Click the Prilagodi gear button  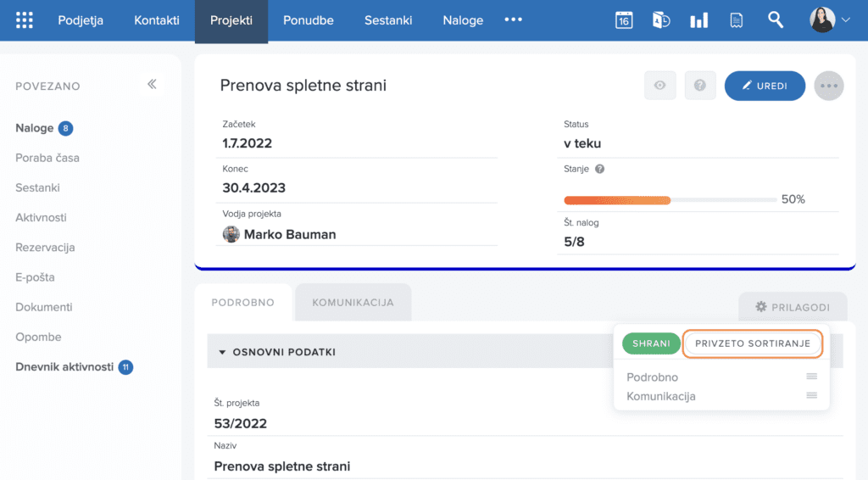[793, 307]
